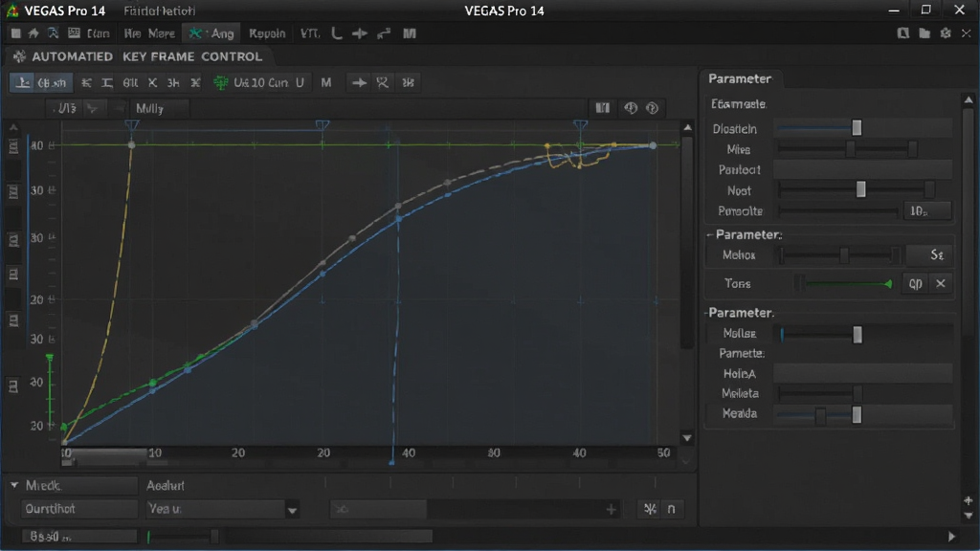Click the arrow icon in keyframe toolbar
980x551 pixels.
[359, 82]
